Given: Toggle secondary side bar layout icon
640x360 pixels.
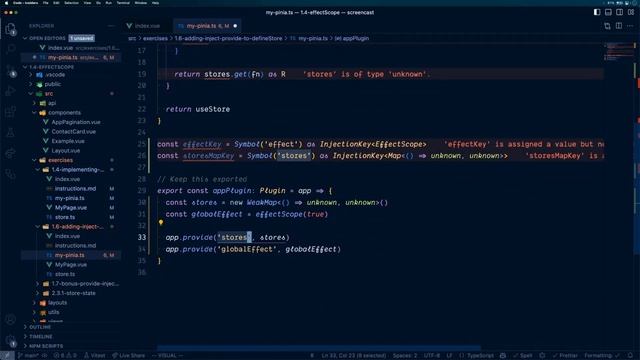Looking at the screenshot, I should click(x=620, y=12).
